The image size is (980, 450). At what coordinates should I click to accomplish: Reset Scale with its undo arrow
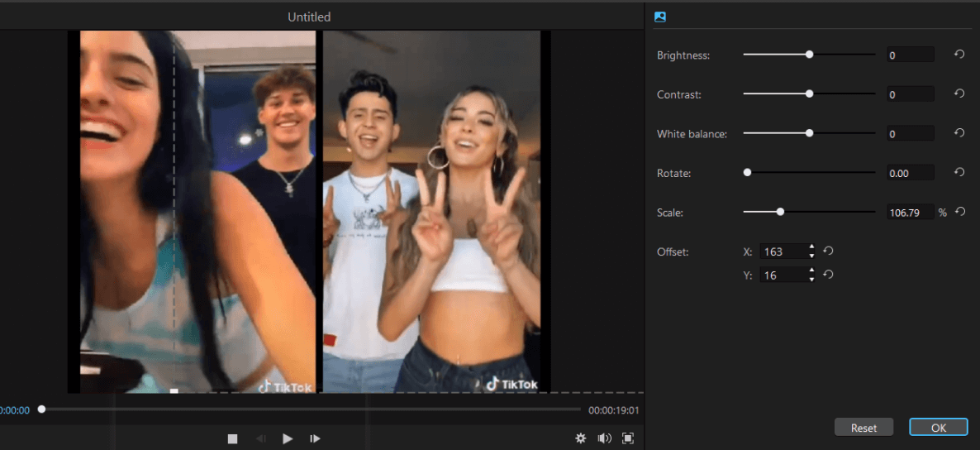tap(961, 212)
